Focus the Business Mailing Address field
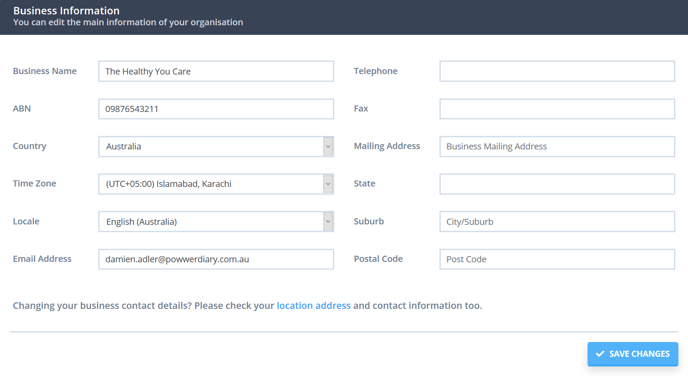Viewport: 688px width, 376px height. [557, 147]
